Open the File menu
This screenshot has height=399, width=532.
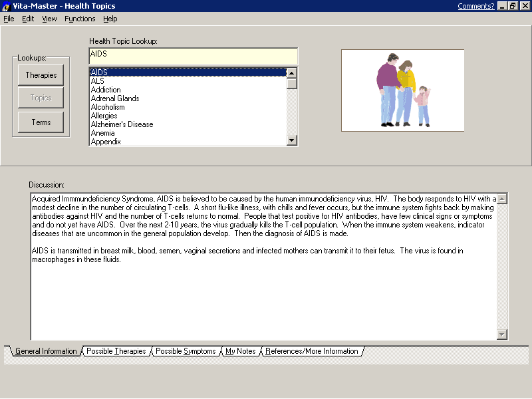pyautogui.click(x=9, y=19)
